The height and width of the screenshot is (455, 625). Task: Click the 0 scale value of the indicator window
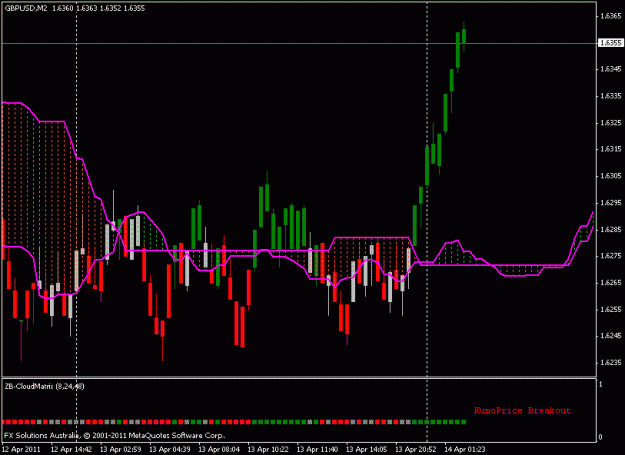[601, 437]
